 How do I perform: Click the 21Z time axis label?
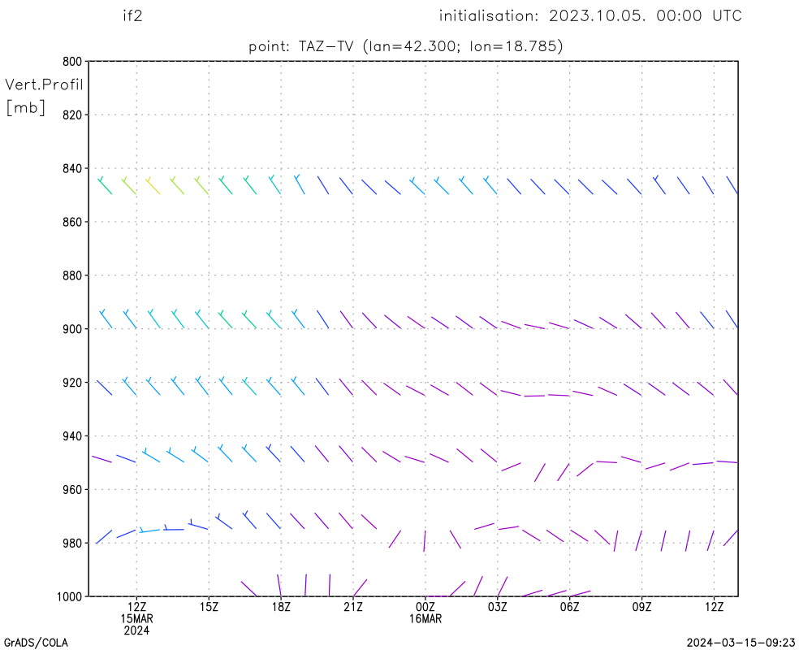pyautogui.click(x=353, y=607)
